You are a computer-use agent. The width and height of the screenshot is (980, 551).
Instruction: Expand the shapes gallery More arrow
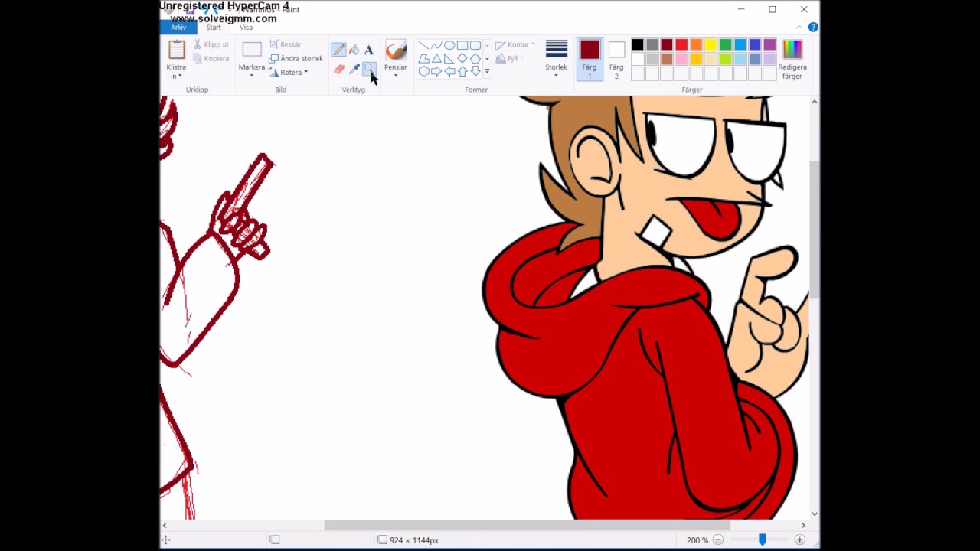pos(487,72)
